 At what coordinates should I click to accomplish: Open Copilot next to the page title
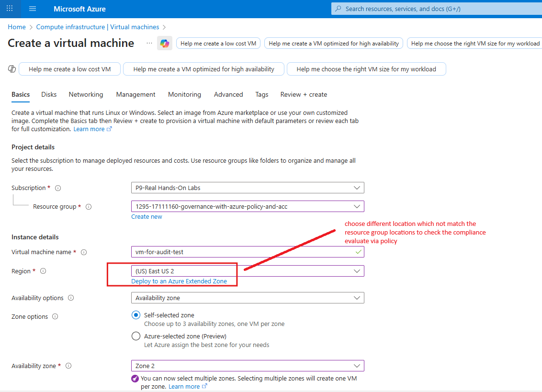click(x=165, y=43)
